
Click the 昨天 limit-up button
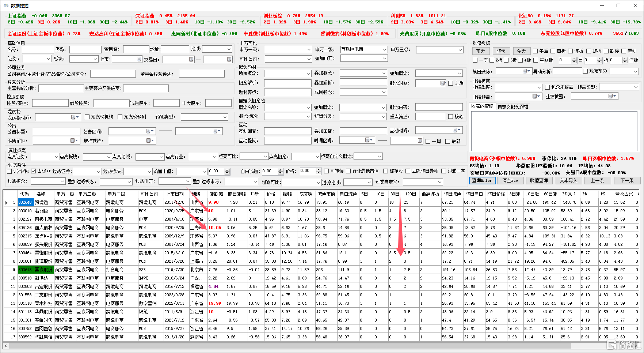tap(501, 51)
